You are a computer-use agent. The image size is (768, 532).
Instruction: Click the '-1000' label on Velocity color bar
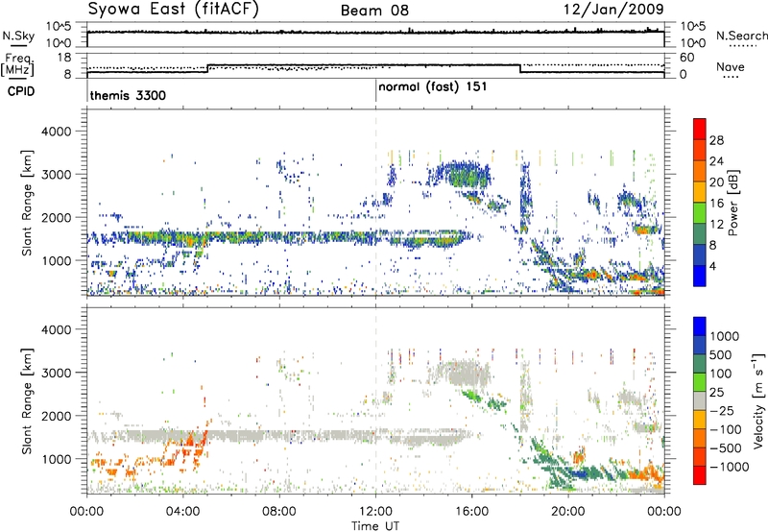(x=730, y=467)
